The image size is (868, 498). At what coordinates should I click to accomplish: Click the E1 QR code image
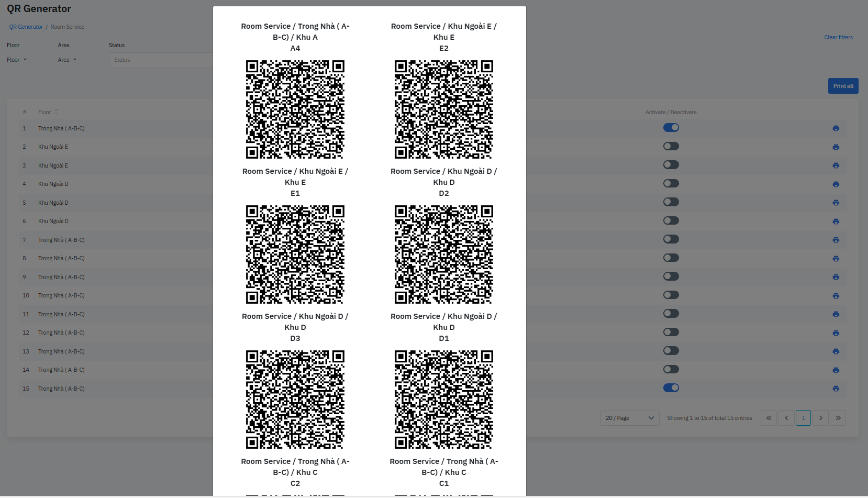point(295,254)
